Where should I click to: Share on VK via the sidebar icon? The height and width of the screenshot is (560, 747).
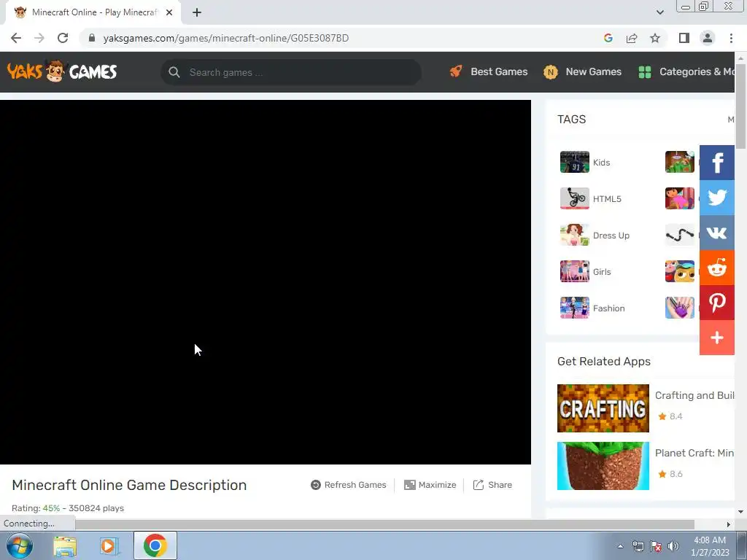717,233
